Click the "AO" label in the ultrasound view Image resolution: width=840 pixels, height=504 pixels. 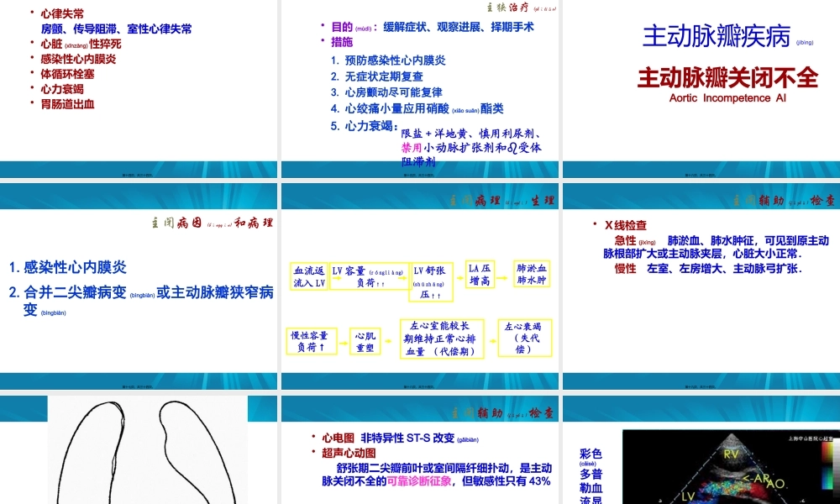[x=776, y=484]
